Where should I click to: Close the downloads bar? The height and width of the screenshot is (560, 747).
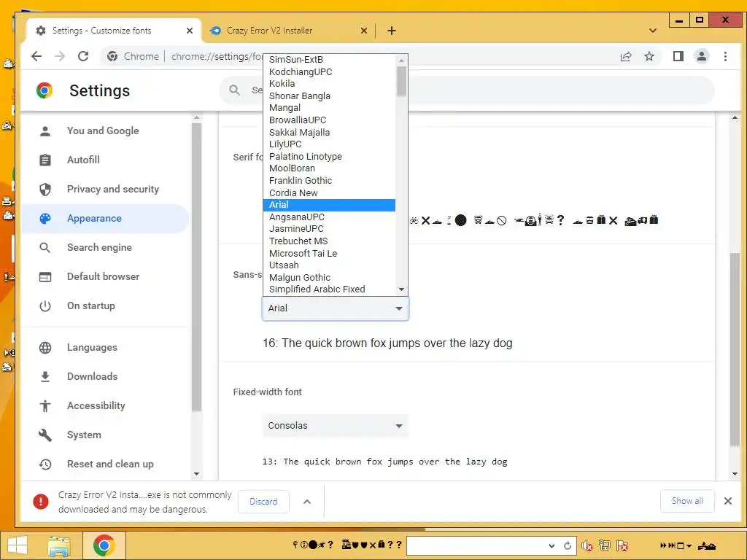coord(727,501)
